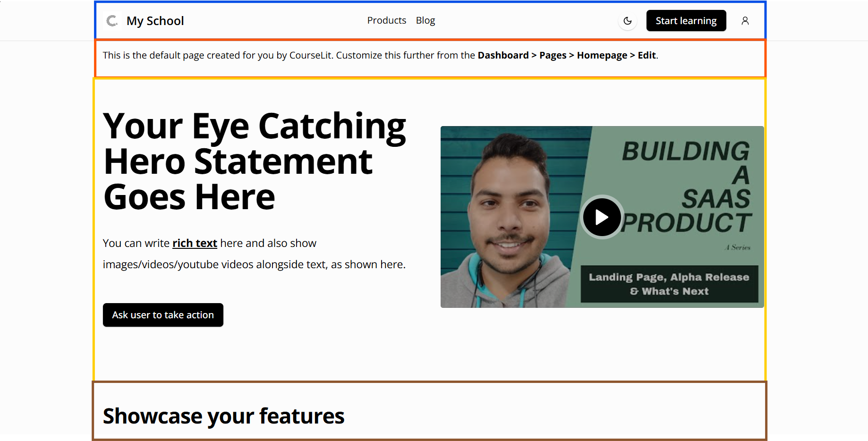Open the Products menu item

click(x=386, y=20)
